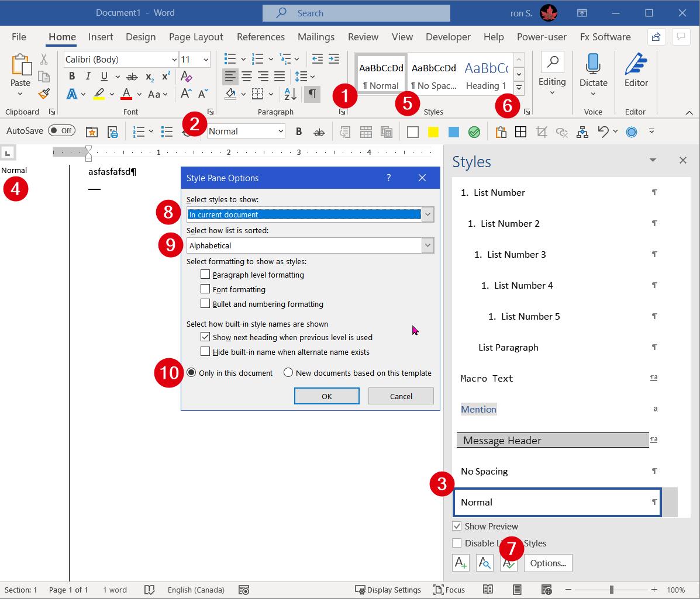Apply the Heading 1 style from gallery
700x599 pixels.
point(486,75)
